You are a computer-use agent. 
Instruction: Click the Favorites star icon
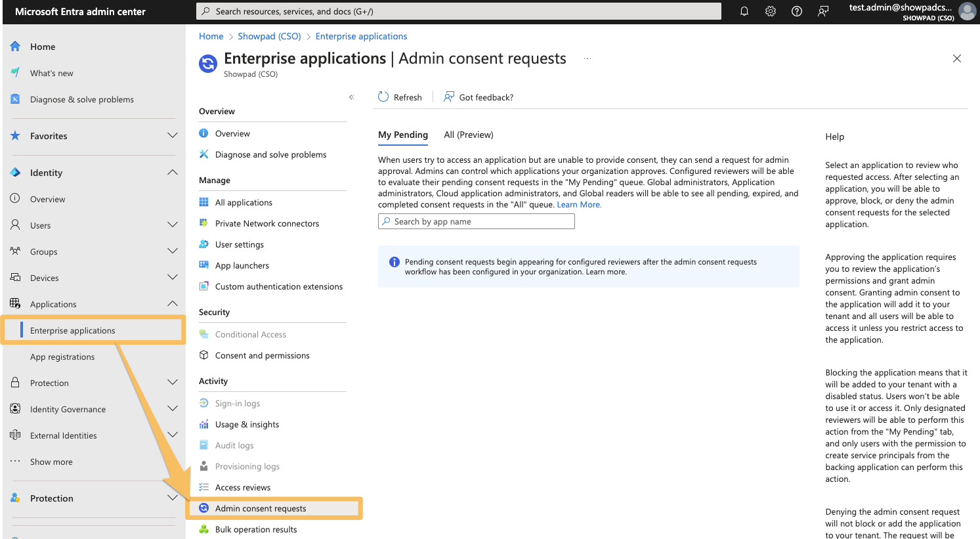tap(15, 136)
